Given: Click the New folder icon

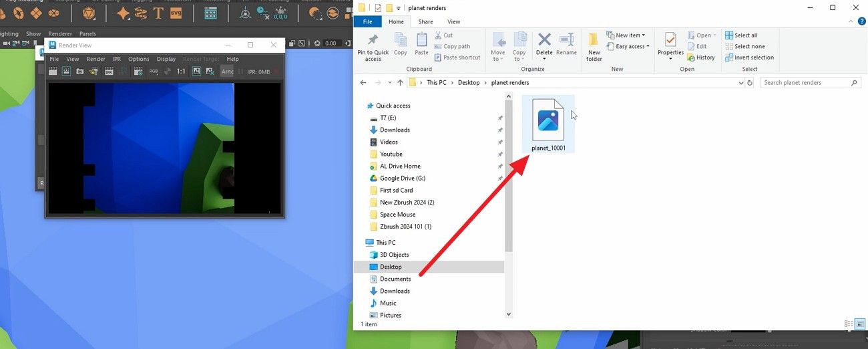Looking at the screenshot, I should (594, 45).
